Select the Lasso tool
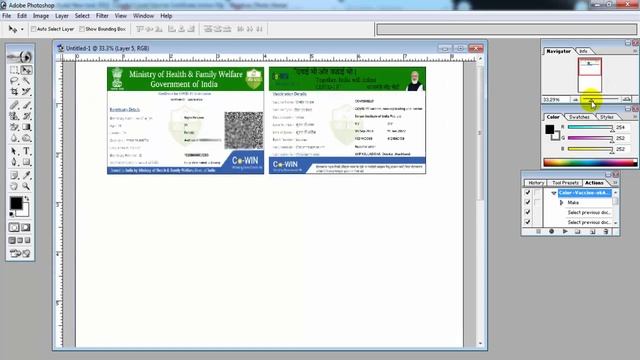The height and width of the screenshot is (360, 640). 14,81
